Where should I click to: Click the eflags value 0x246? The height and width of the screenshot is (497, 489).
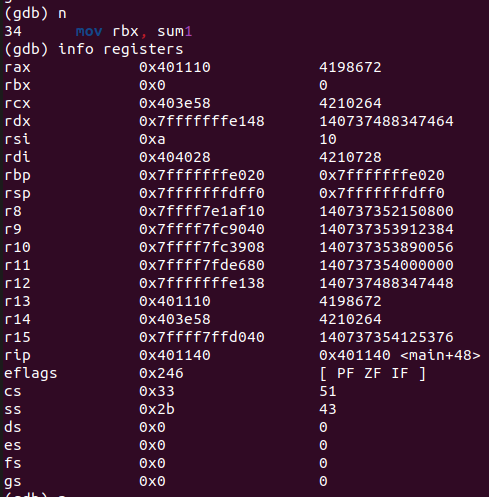click(161, 373)
